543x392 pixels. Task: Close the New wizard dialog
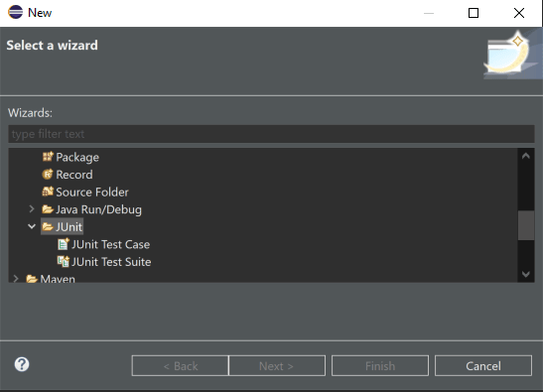[519, 13]
